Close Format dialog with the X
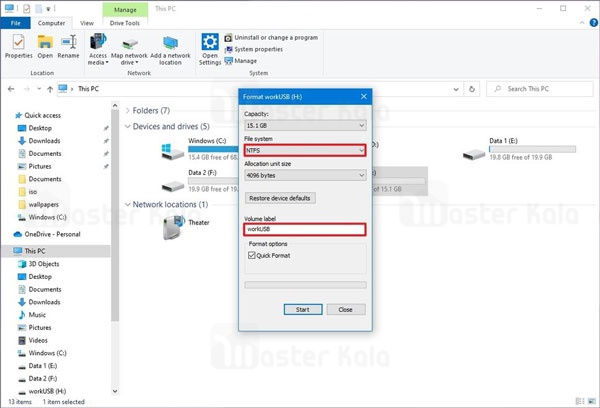Image resolution: width=600 pixels, height=408 pixels. [364, 97]
